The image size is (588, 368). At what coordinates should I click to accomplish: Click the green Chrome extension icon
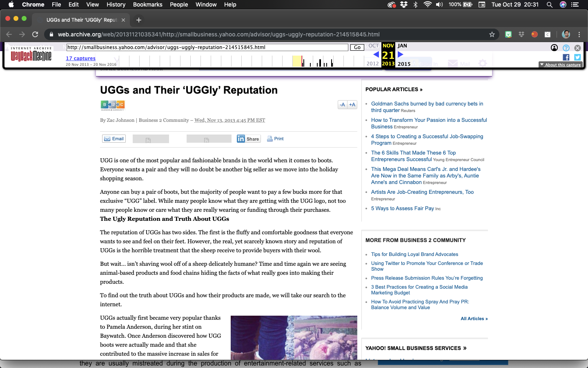508,34
